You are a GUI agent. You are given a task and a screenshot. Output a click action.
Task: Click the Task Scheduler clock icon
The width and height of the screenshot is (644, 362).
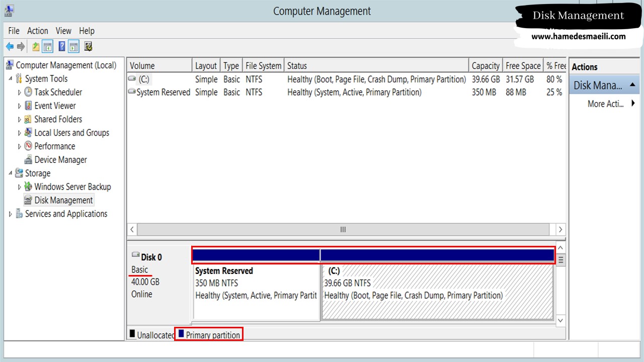click(28, 92)
